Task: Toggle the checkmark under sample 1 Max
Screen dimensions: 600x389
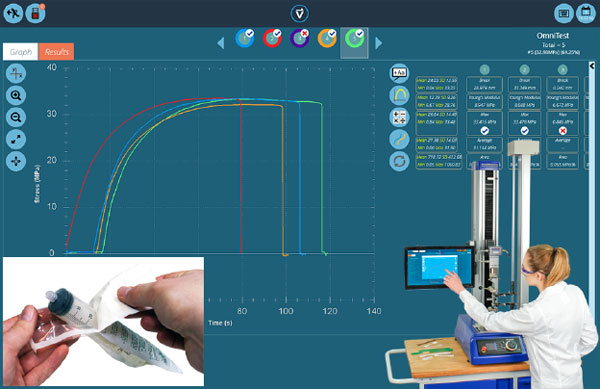Action: pyautogui.click(x=484, y=131)
